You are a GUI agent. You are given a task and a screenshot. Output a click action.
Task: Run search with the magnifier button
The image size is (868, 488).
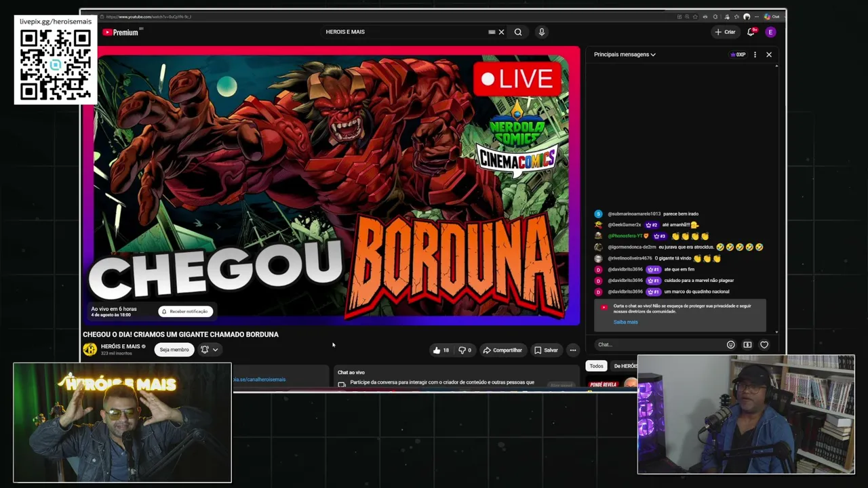point(518,32)
